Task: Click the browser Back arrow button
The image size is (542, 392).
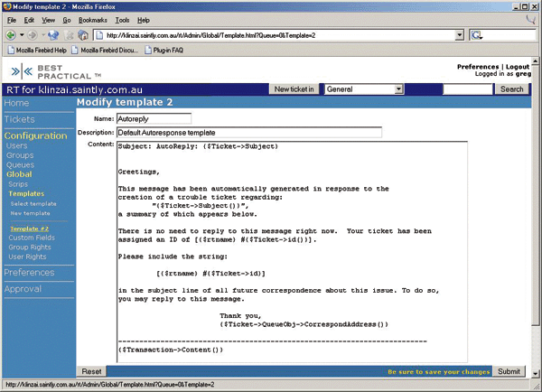Action: (x=11, y=34)
